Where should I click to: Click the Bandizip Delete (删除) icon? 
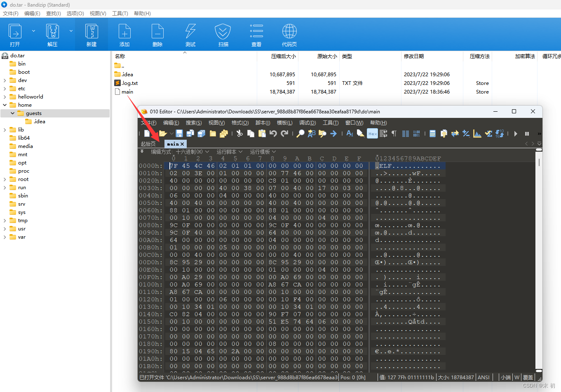[157, 32]
